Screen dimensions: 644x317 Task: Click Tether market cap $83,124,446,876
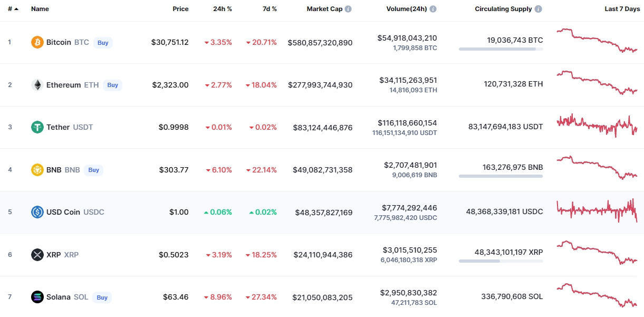tap(323, 127)
